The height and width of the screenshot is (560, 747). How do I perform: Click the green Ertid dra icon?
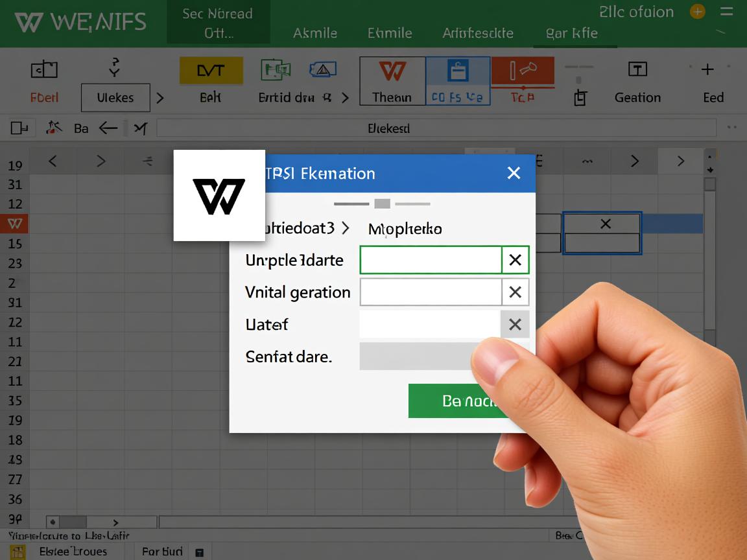point(275,69)
